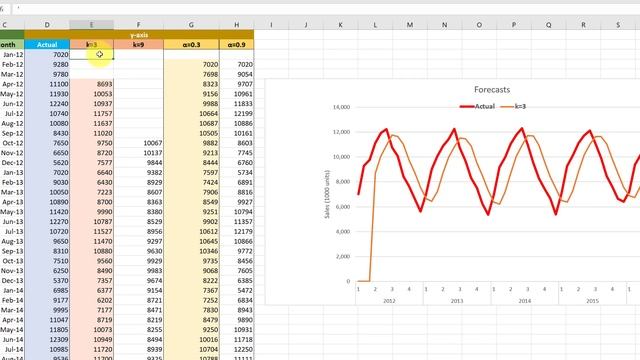Select k=9 value 9983 for Nov-13
The image size is (640, 360).
point(138,271)
